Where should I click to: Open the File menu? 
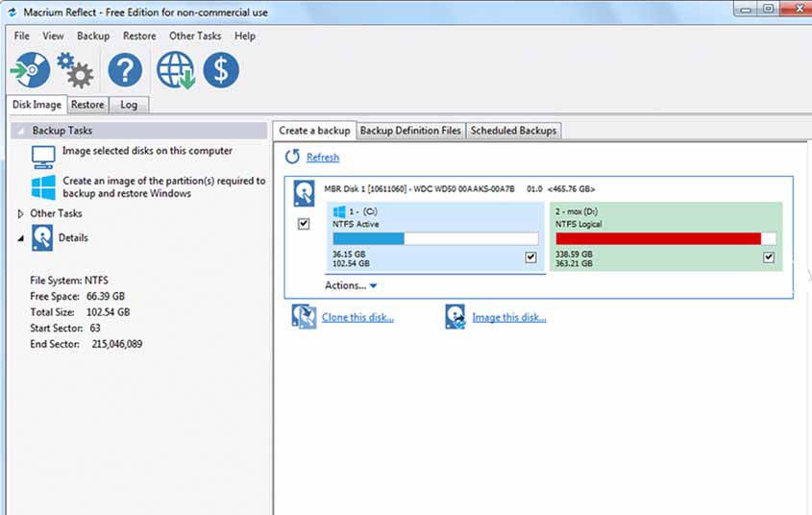(x=22, y=36)
